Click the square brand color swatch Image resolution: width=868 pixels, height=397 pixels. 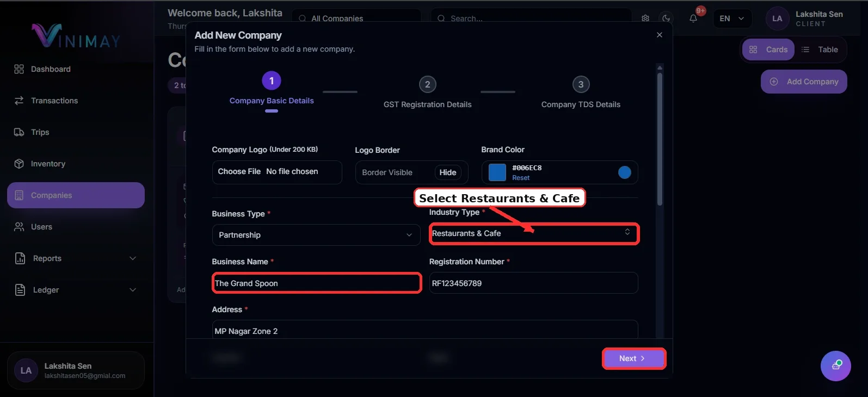click(x=497, y=172)
